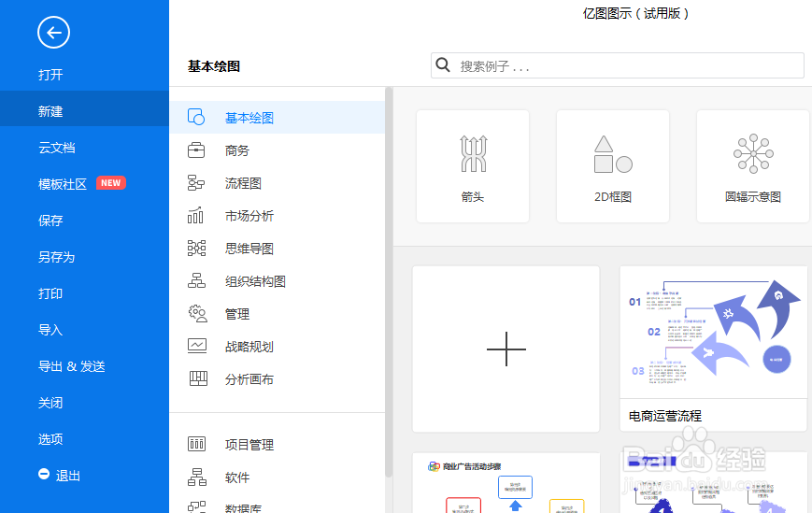Click the 箭头 arrows template icon
The height and width of the screenshot is (513, 812).
[x=474, y=154]
